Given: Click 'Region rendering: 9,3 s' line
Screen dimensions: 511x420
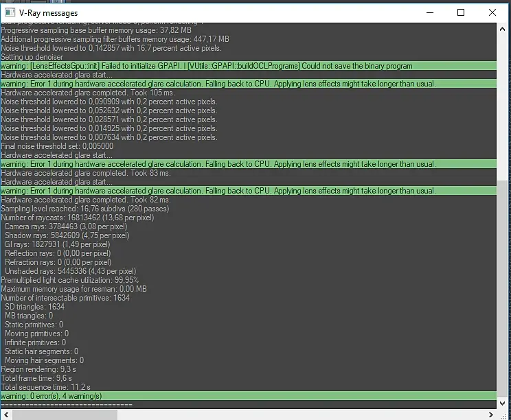Looking at the screenshot, I should 38,369.
